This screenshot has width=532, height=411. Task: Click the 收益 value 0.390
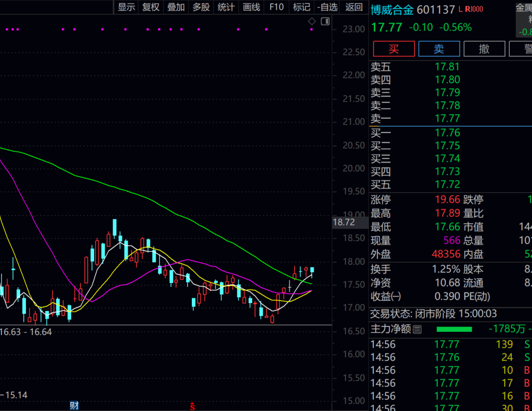pyautogui.click(x=448, y=296)
